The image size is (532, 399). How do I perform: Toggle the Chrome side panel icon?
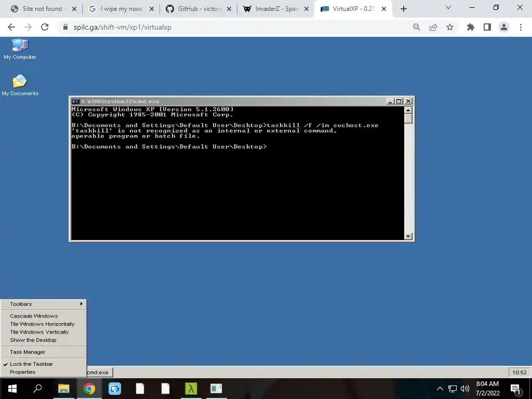(487, 27)
